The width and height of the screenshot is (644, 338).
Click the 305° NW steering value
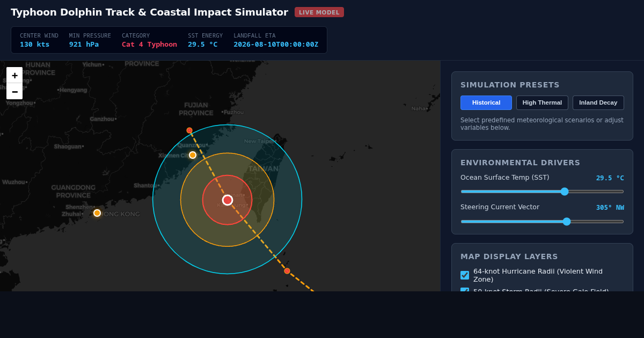pos(610,208)
